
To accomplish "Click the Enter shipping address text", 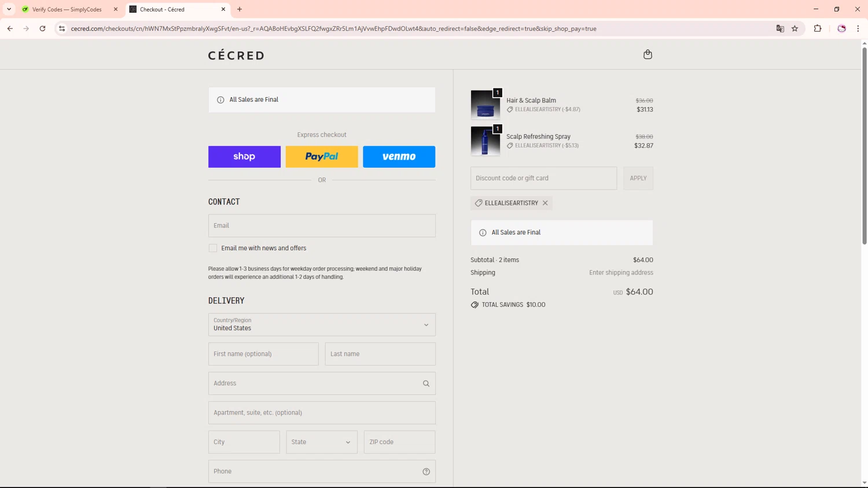I will [621, 272].
